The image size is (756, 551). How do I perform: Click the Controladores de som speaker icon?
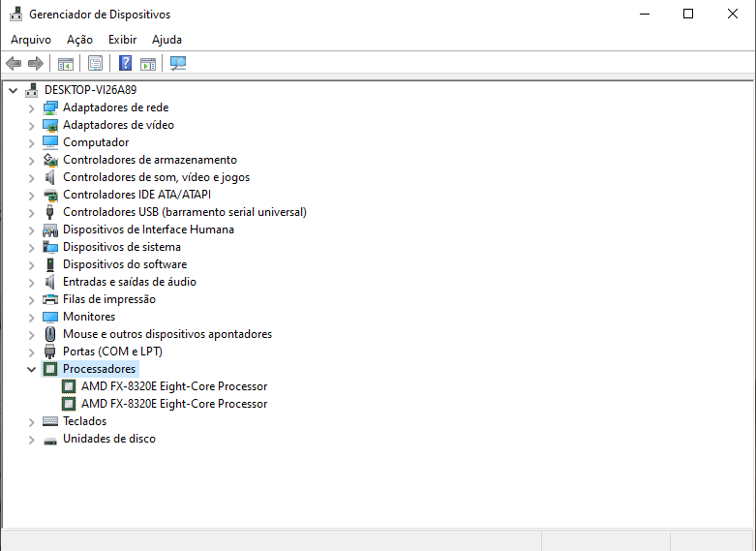pyautogui.click(x=50, y=177)
